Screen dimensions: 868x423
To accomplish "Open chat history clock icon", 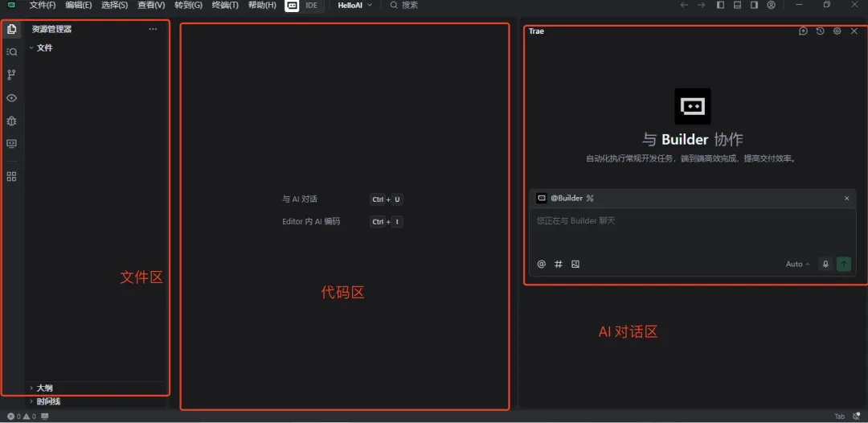I will pos(821,31).
